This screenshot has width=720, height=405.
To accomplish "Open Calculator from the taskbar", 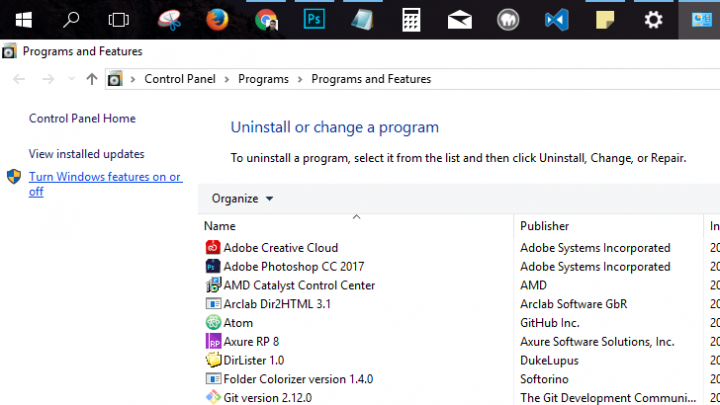I will tap(411, 20).
